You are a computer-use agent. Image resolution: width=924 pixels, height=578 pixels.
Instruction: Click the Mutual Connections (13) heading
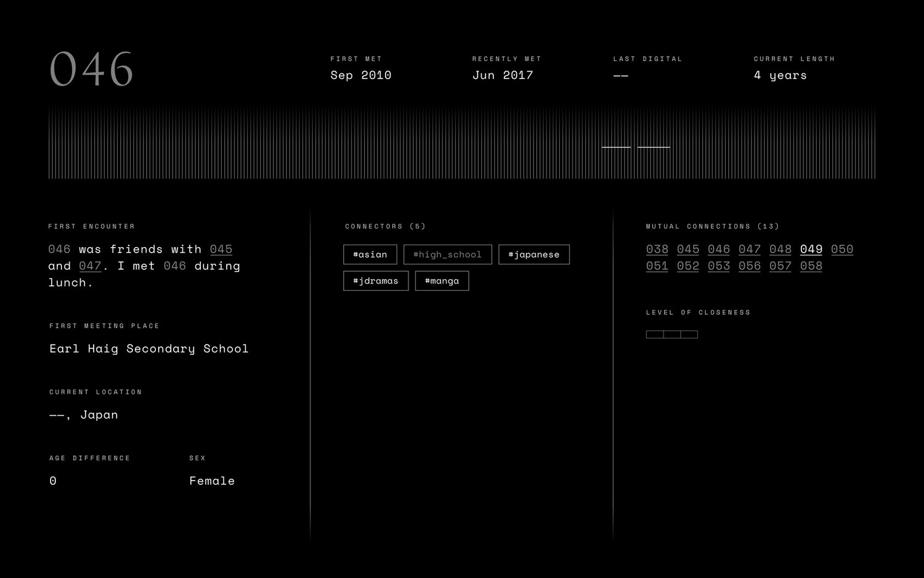713,226
